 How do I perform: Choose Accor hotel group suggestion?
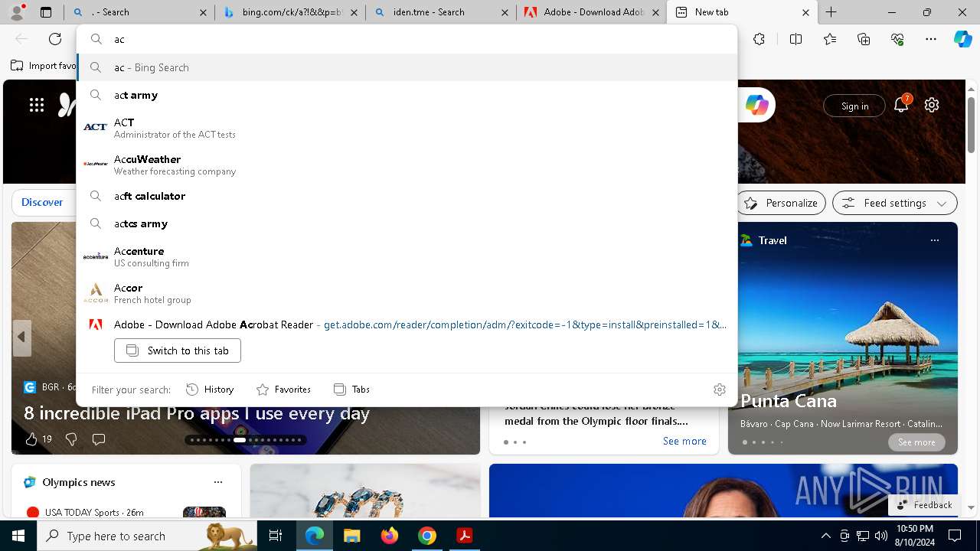407,292
